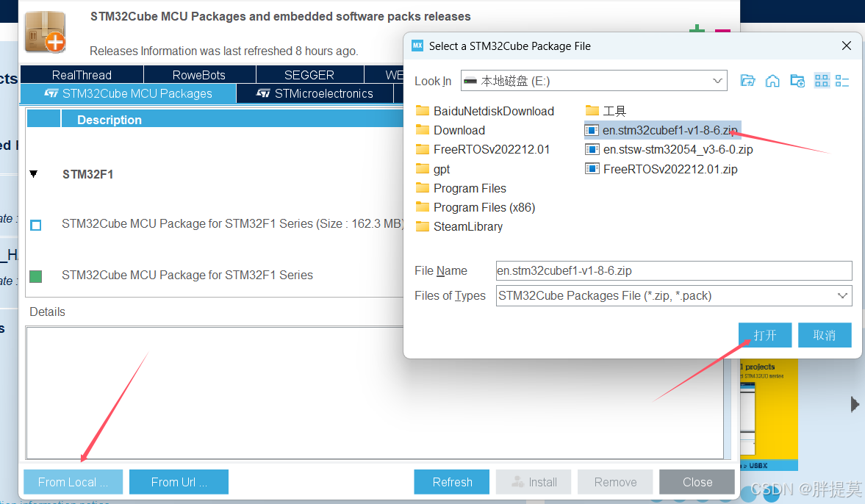Viewport: 865px width, 504px height.
Task: Go up one folder level in file dialog
Action: (x=747, y=81)
